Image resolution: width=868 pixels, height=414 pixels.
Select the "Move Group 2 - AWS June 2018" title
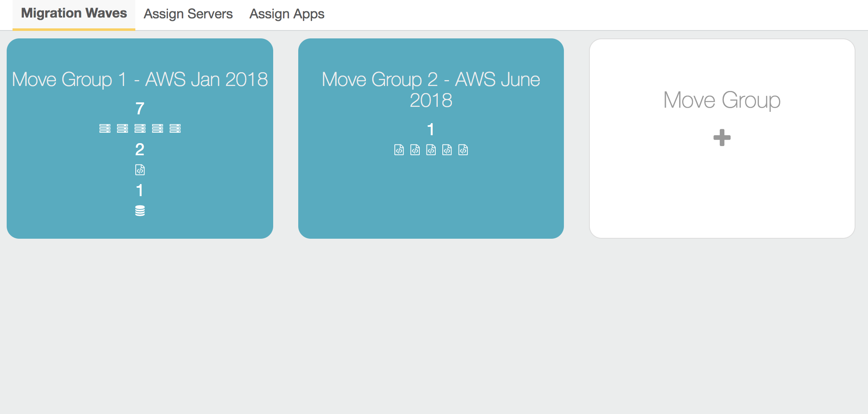tap(431, 90)
